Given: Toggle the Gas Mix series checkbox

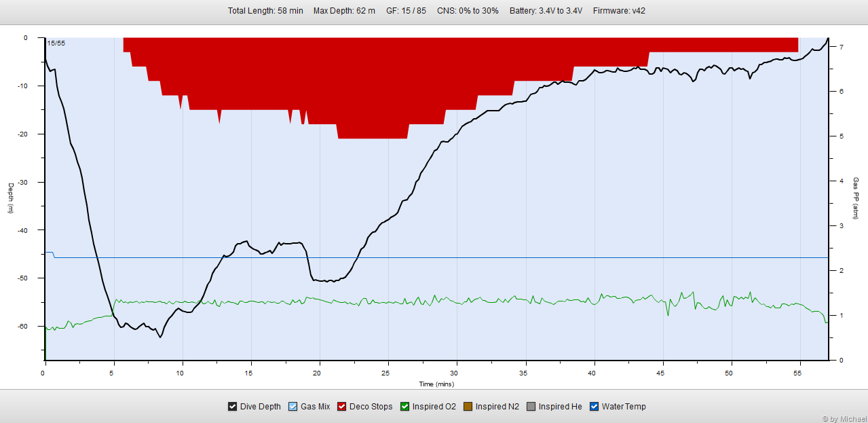Looking at the screenshot, I should click(x=293, y=407).
